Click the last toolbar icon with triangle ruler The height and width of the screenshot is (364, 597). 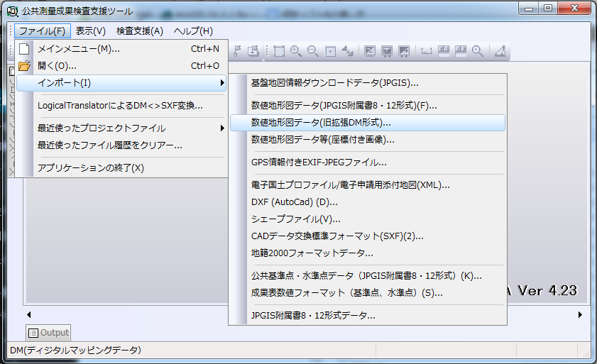click(x=500, y=51)
